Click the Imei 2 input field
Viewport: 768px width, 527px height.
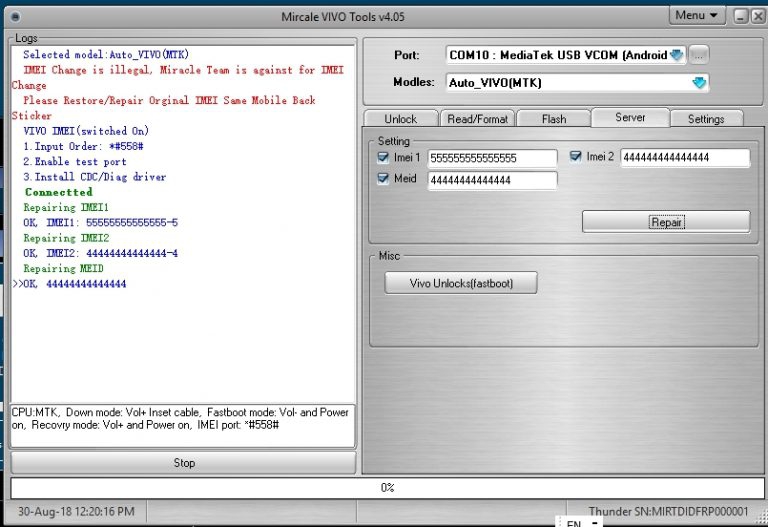685,157
